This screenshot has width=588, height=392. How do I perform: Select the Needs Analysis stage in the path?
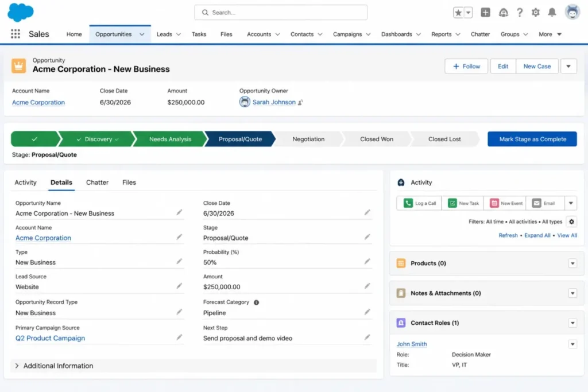[170, 139]
